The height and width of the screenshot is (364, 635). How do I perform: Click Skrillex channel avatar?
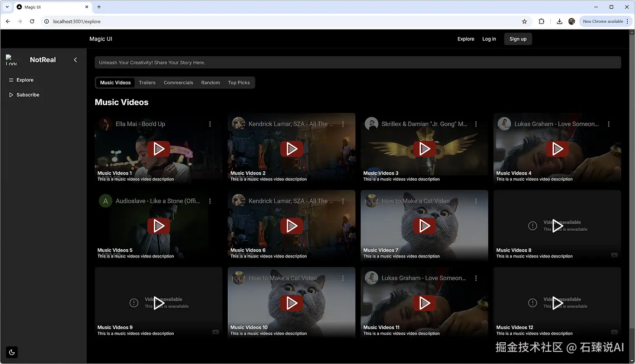click(371, 124)
